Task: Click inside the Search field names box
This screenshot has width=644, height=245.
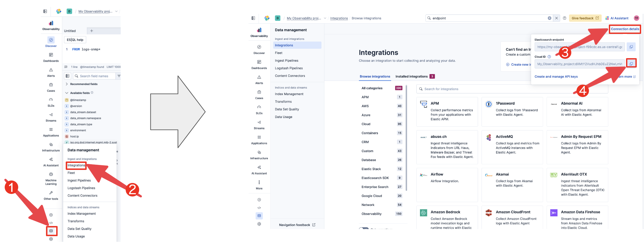Action: [94, 76]
